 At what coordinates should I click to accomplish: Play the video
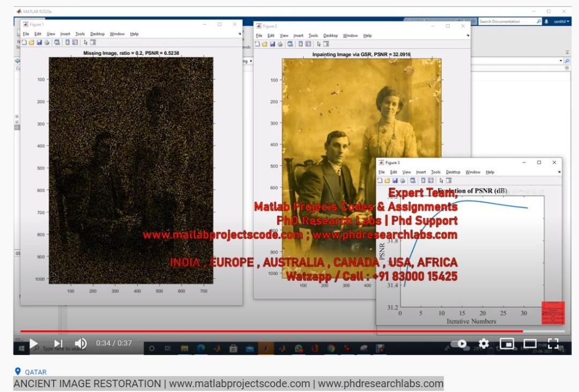coord(34,344)
